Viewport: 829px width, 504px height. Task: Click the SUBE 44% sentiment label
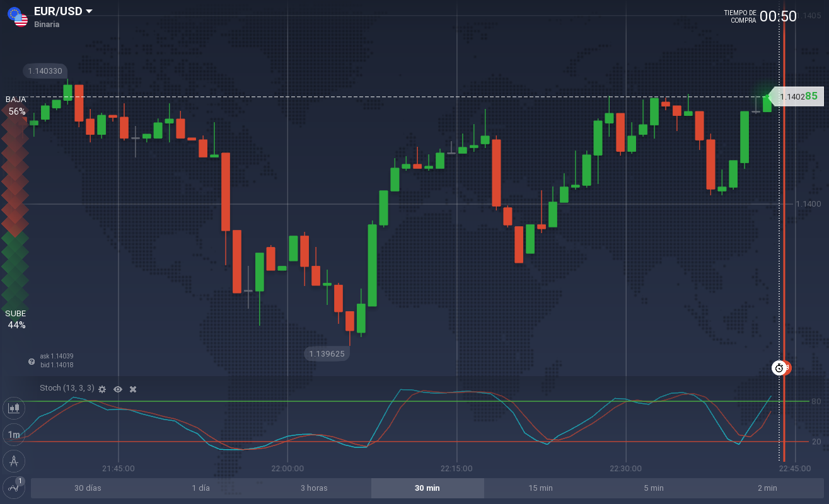click(16, 319)
